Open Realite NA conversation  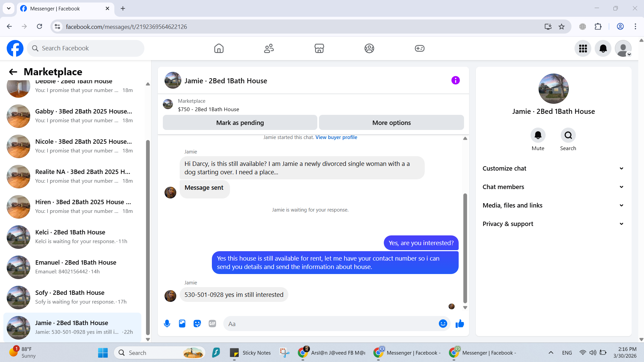(72, 176)
